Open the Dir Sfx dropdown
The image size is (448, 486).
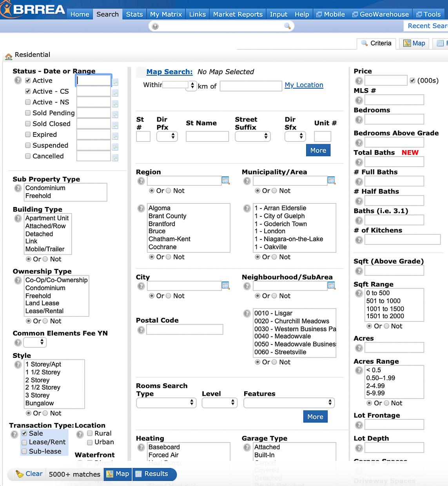tap(295, 136)
